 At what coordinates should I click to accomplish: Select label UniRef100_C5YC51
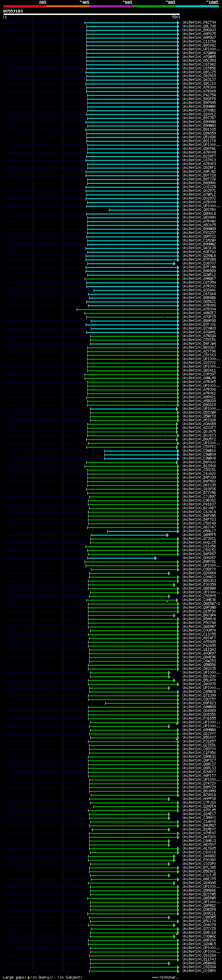(199, 340)
